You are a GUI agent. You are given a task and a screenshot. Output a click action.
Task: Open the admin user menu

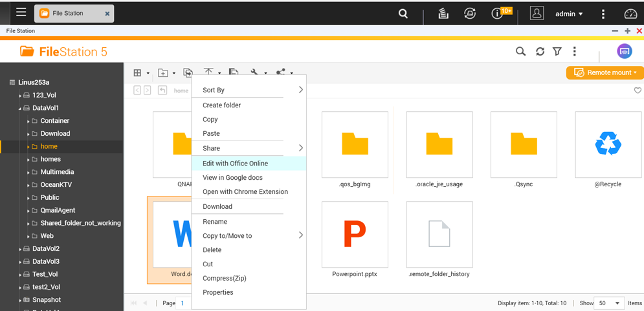click(569, 14)
